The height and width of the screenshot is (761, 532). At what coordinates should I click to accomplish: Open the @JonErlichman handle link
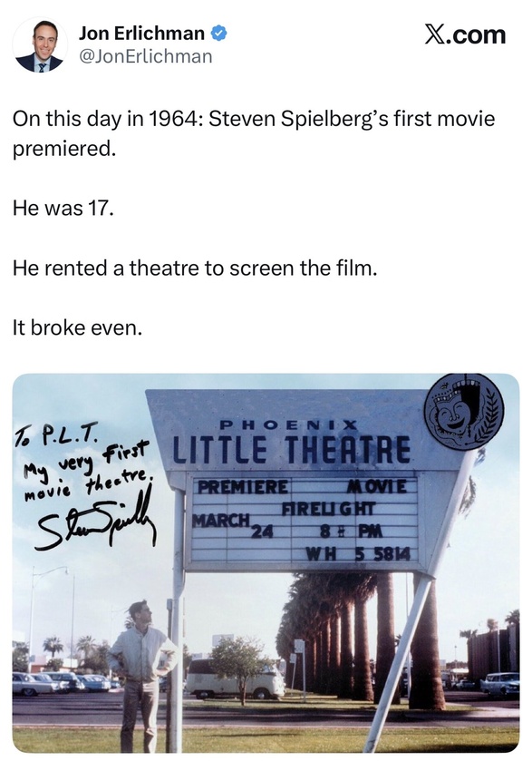point(146,56)
